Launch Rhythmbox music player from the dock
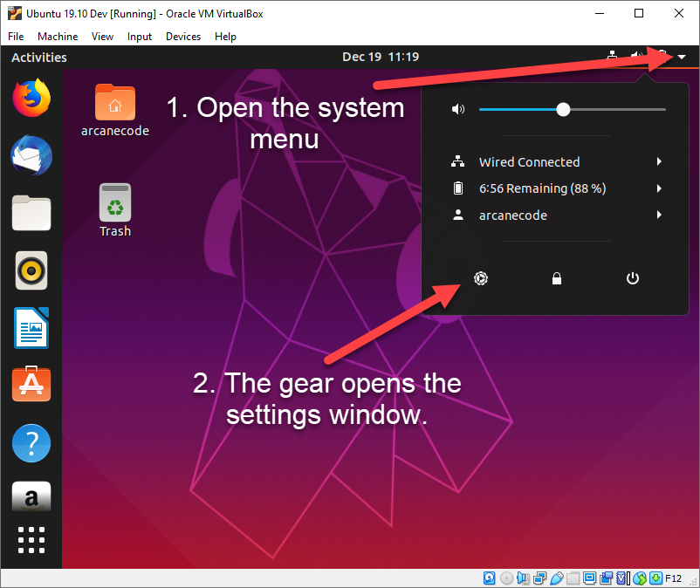700x588 pixels. coord(31,270)
